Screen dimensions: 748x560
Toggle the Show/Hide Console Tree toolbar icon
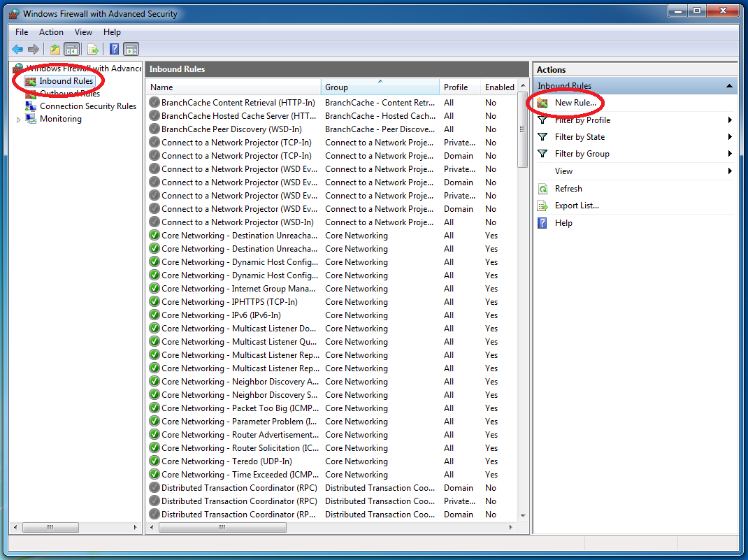[72, 49]
